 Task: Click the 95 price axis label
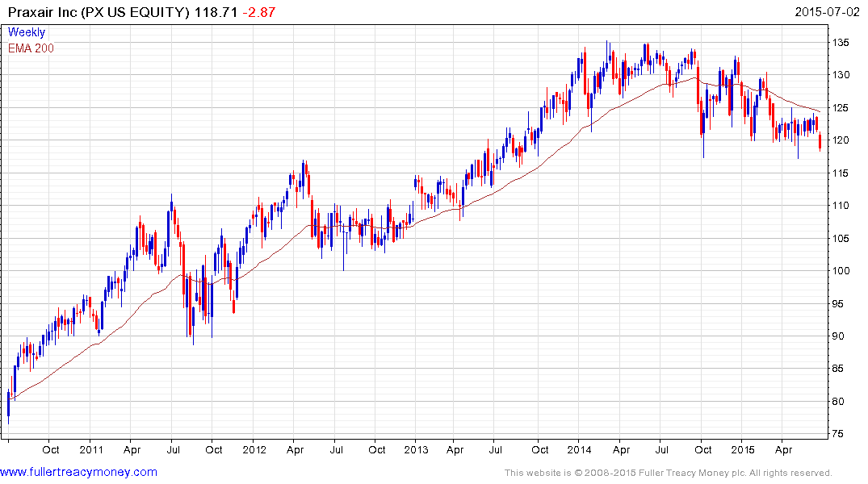pyautogui.click(x=837, y=303)
